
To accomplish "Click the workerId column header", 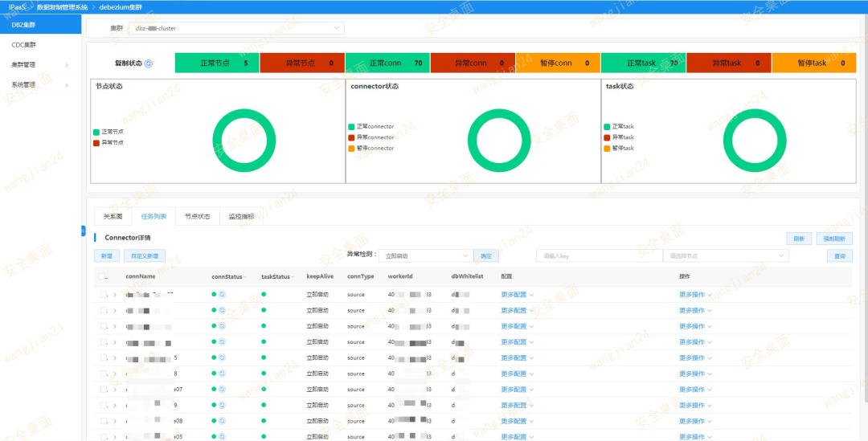I will (x=400, y=276).
